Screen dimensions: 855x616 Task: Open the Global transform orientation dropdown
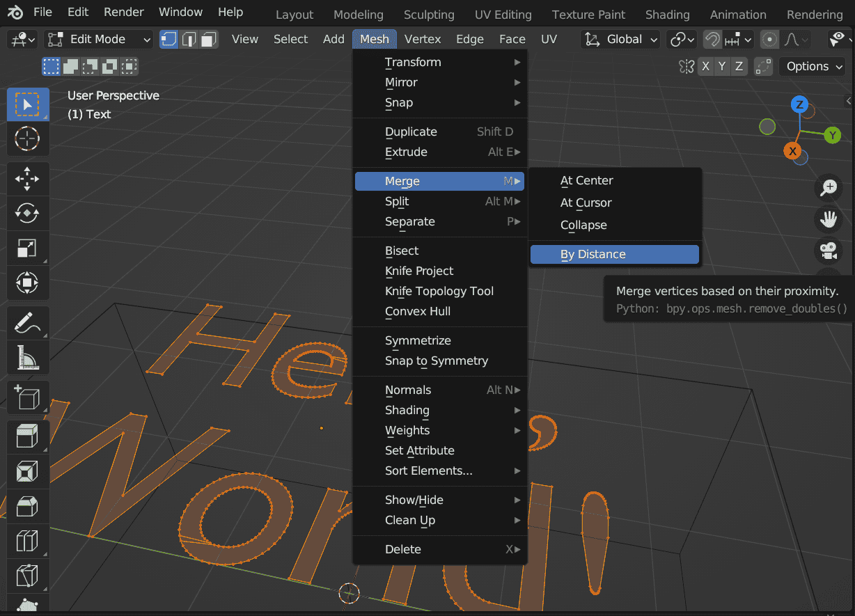(620, 40)
